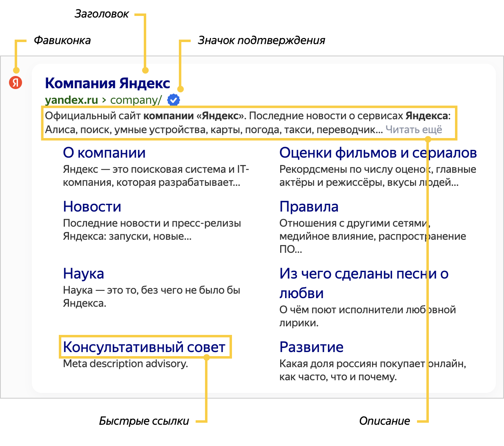The height and width of the screenshot is (446, 504).
Task: Open Из чего сделаны песни о любви
Action: (x=364, y=274)
